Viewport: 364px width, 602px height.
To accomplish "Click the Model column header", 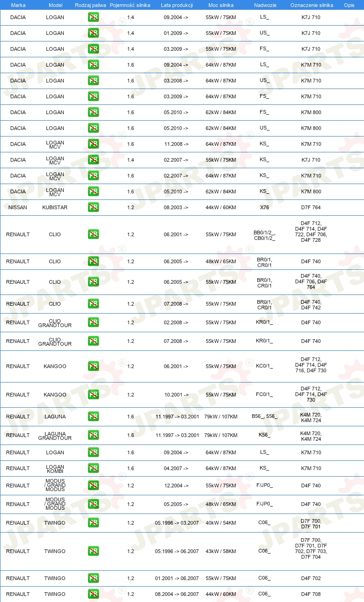I will pyautogui.click(x=55, y=5).
